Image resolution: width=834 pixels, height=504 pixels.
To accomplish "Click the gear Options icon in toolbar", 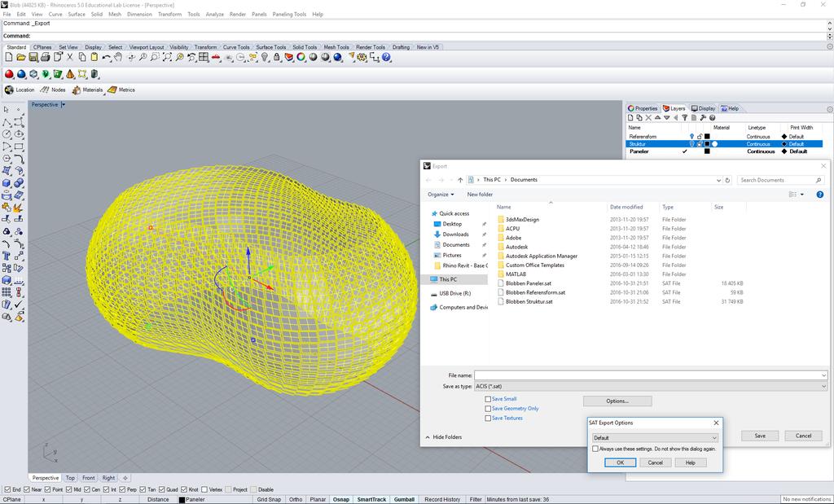I will click(x=362, y=58).
